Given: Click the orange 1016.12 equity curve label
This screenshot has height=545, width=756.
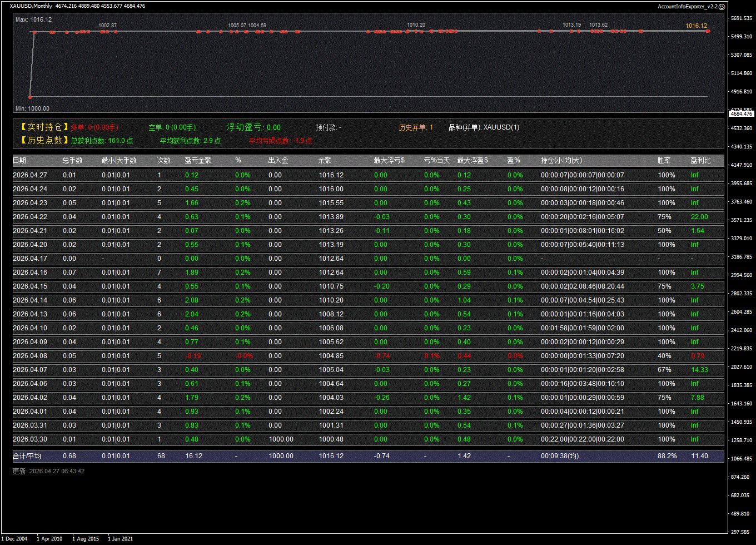Looking at the screenshot, I should [696, 26].
